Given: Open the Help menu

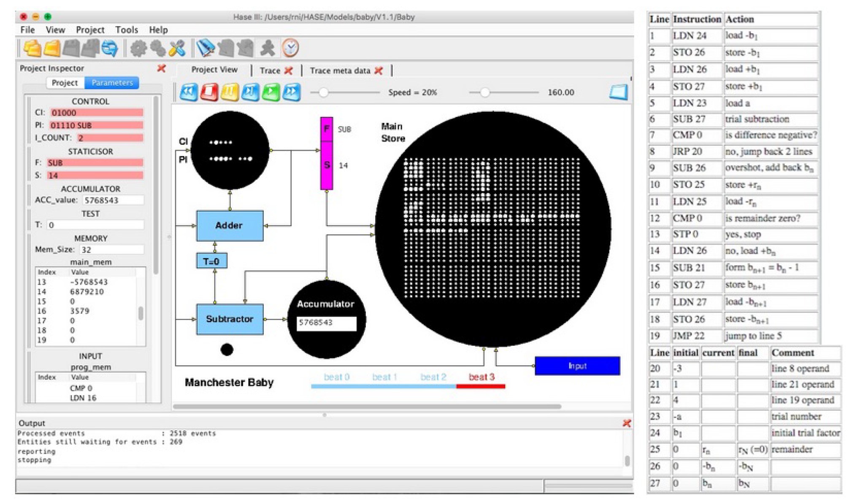Looking at the screenshot, I should pyautogui.click(x=158, y=30).
